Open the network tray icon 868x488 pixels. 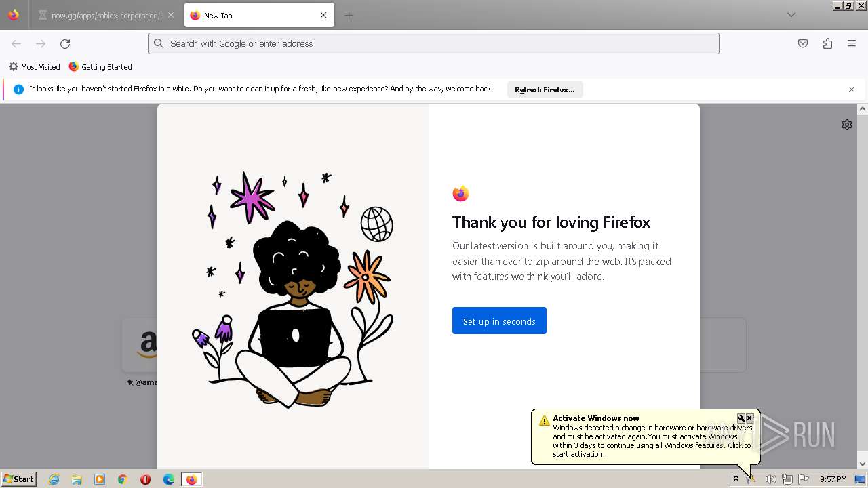point(787,479)
